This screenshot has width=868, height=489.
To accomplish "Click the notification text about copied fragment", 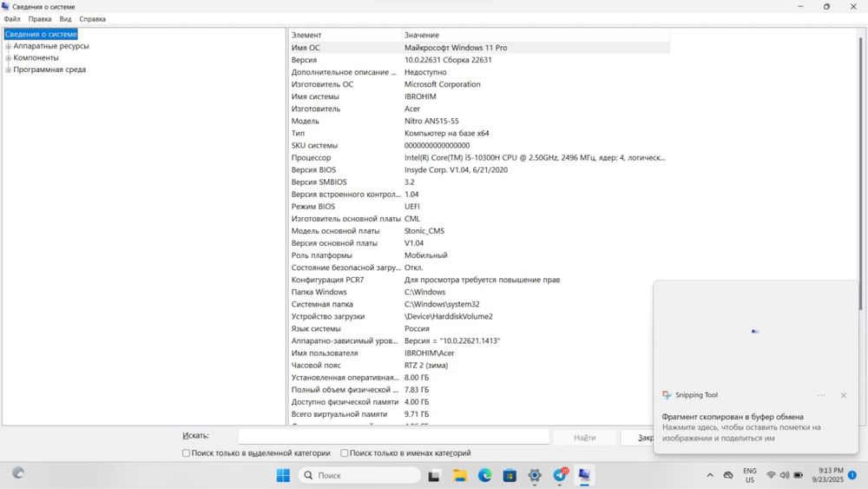I will tap(733, 416).
